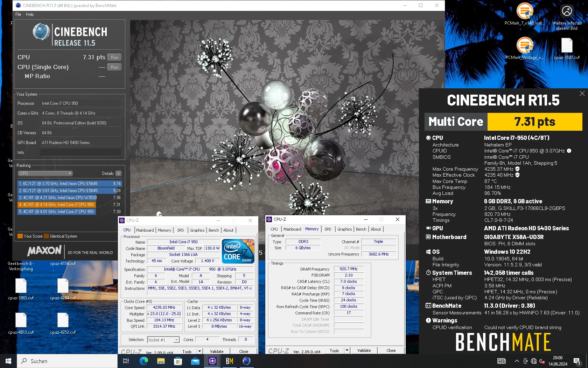Click Tools button in left CPU-Z
The width and height of the screenshot is (588, 368).
pyautogui.click(x=187, y=351)
